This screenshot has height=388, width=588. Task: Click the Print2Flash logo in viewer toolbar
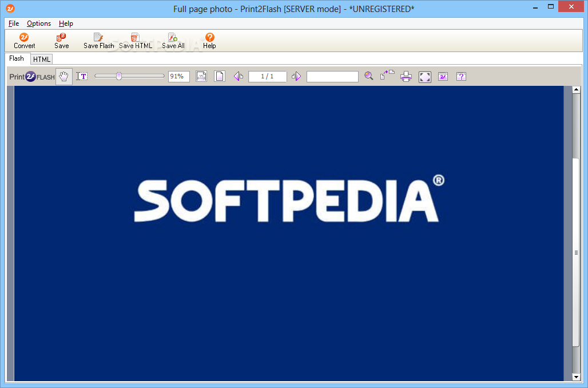32,77
